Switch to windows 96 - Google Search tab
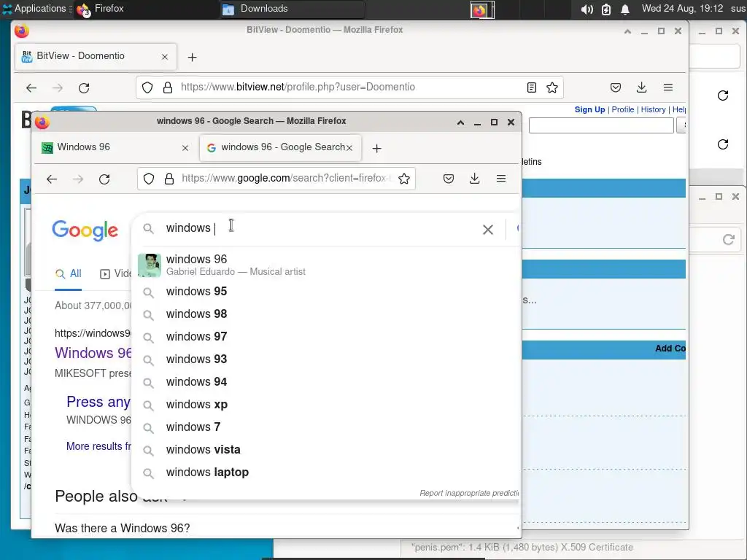Screen dimensions: 747x560 [280, 147]
